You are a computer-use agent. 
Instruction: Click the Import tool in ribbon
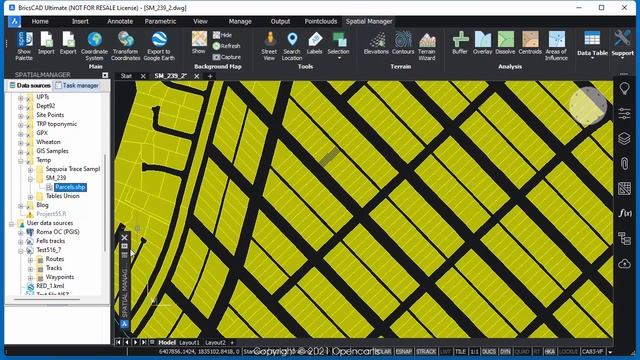(46, 43)
